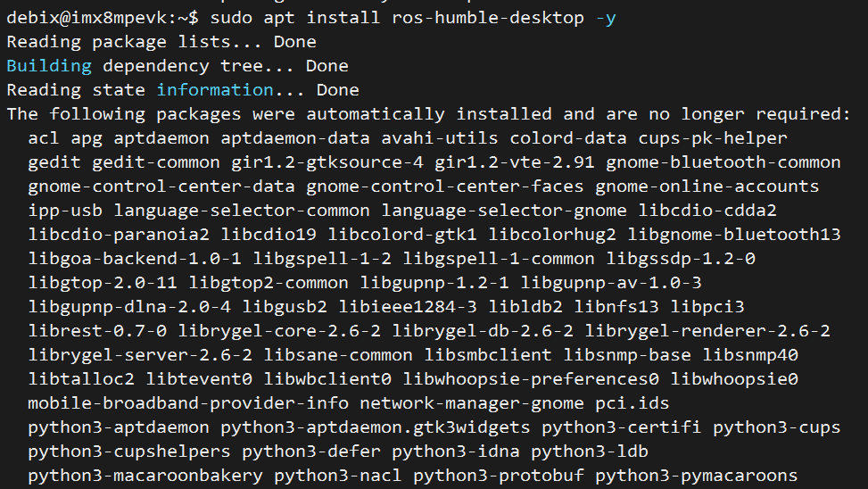Click the 'language-selector-gnome' package name
This screenshot has height=489, width=868.
pos(504,211)
